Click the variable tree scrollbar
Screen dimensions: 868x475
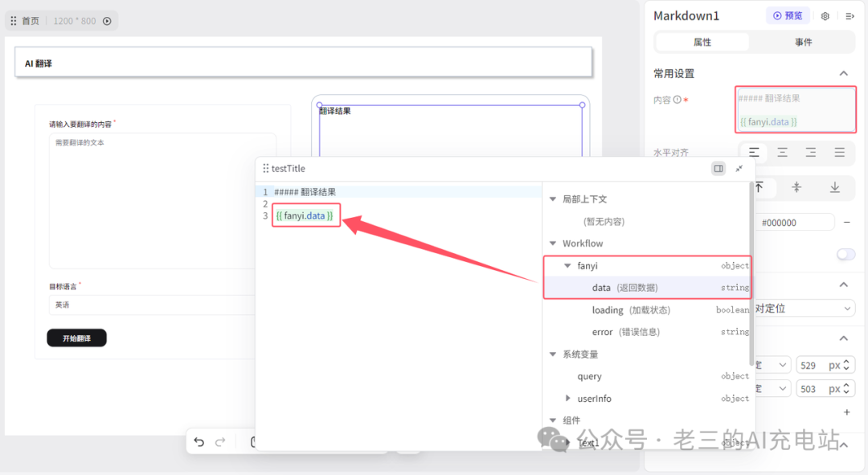[751, 274]
